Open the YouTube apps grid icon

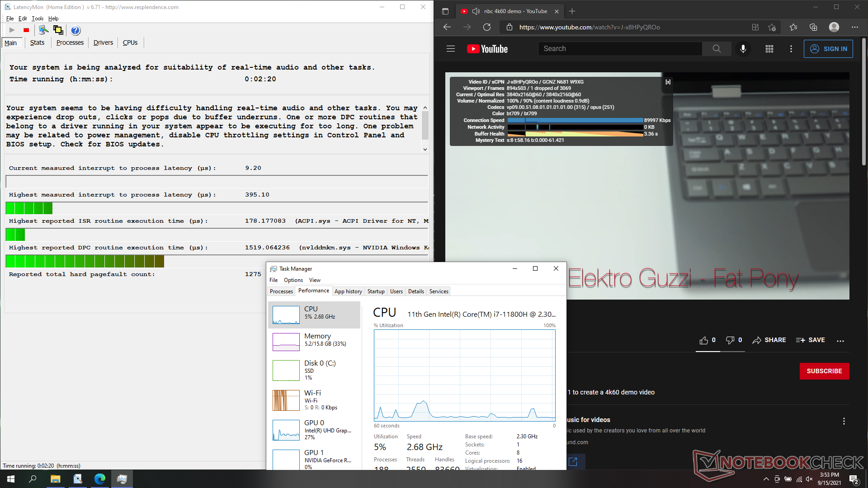[x=769, y=49]
